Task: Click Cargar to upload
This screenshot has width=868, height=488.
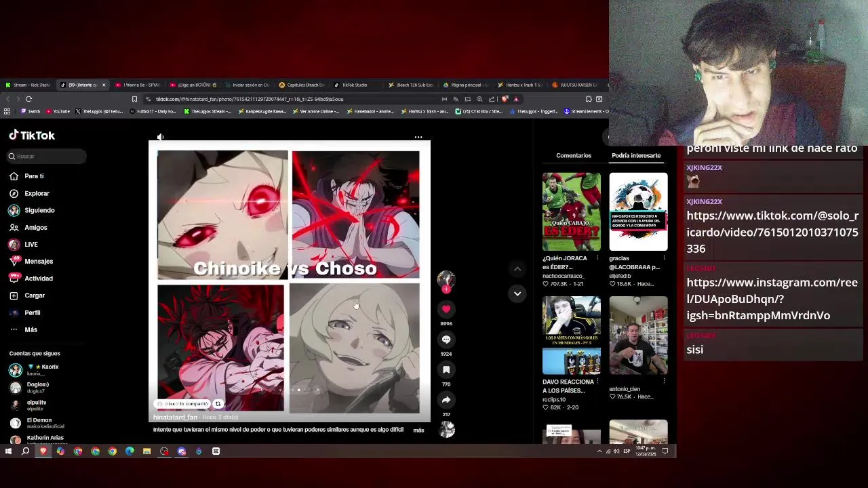Action: coord(35,296)
